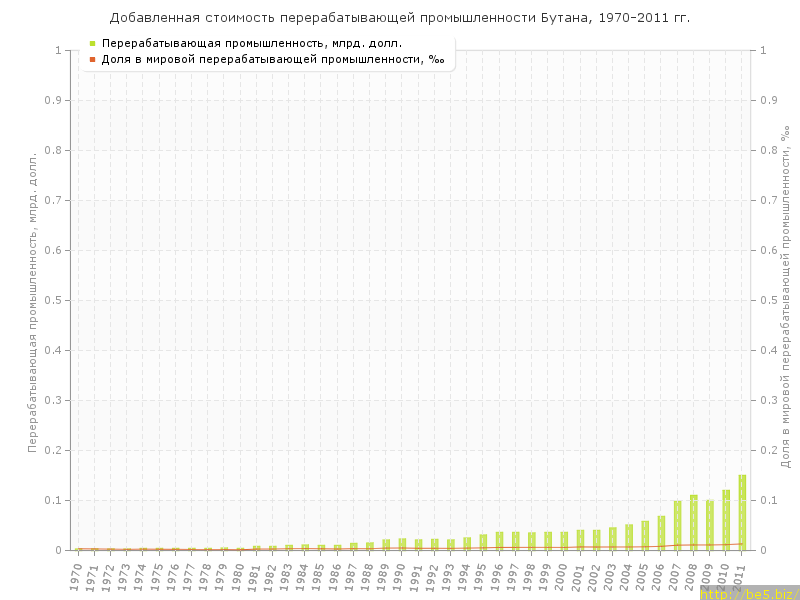Click the 1970 year label on x-axis
The image size is (800, 600).
[76, 576]
